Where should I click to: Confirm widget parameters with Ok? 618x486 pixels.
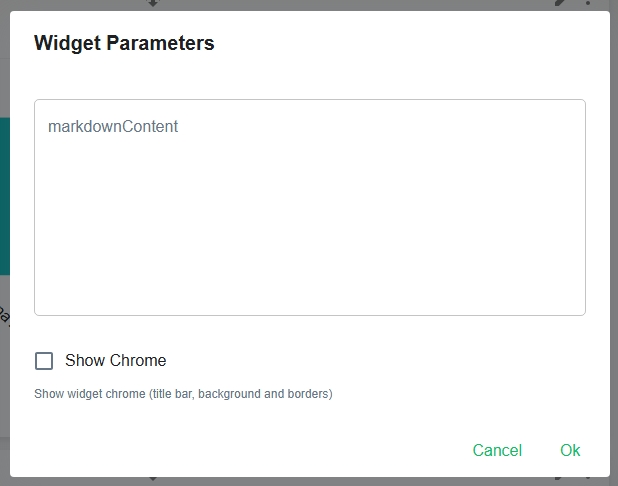pyautogui.click(x=570, y=450)
